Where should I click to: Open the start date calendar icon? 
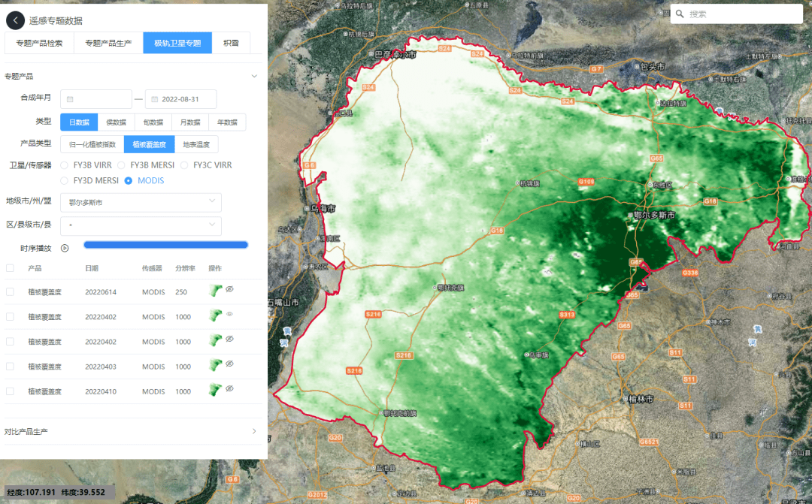pyautogui.click(x=70, y=99)
